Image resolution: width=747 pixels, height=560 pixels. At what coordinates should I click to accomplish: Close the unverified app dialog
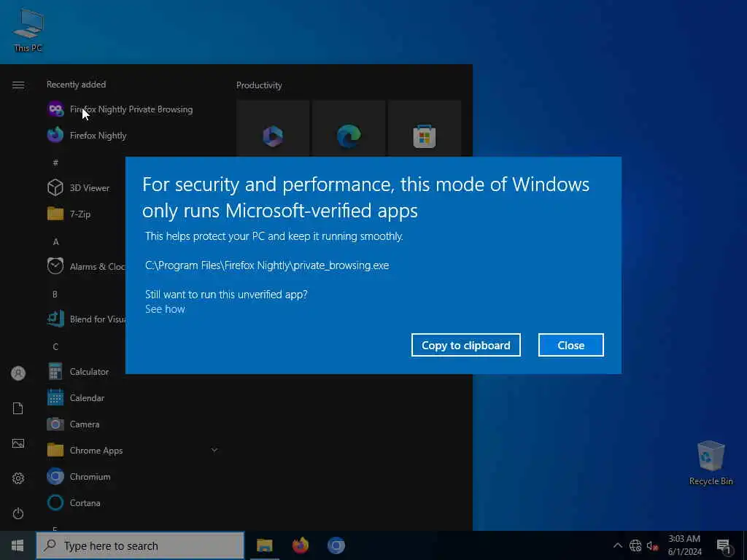pos(570,345)
